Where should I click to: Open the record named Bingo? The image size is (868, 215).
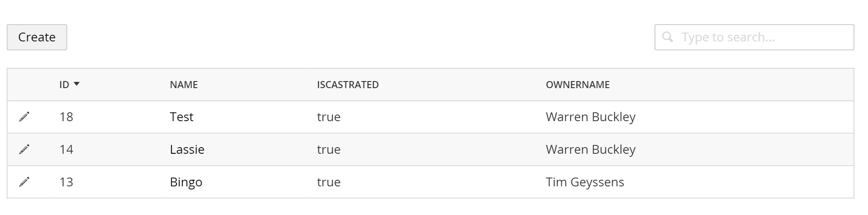click(x=186, y=182)
